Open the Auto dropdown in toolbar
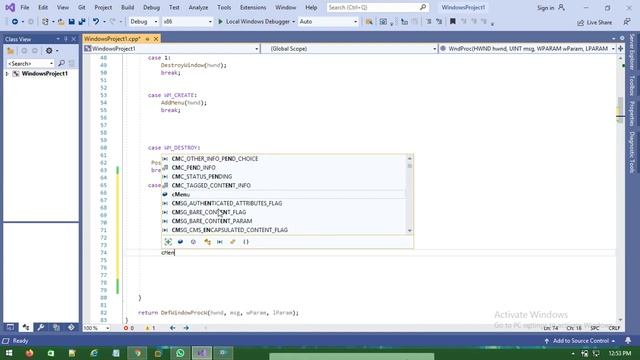 [x=328, y=22]
